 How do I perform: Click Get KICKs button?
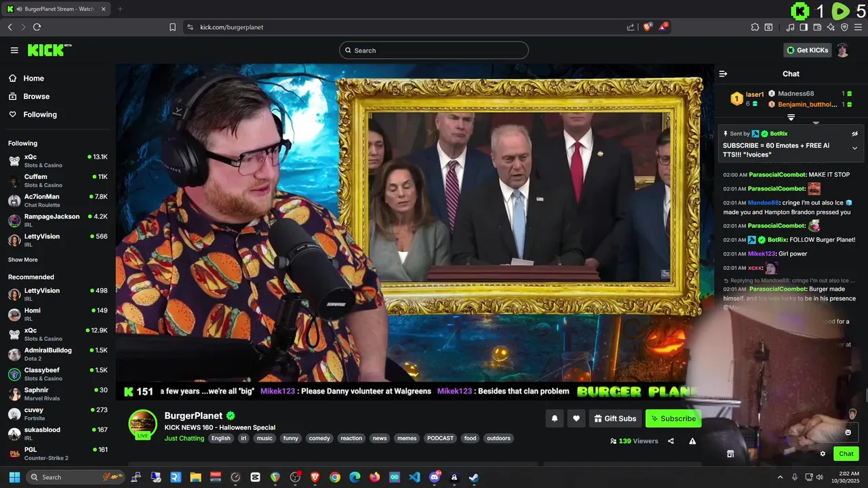pyautogui.click(x=807, y=50)
